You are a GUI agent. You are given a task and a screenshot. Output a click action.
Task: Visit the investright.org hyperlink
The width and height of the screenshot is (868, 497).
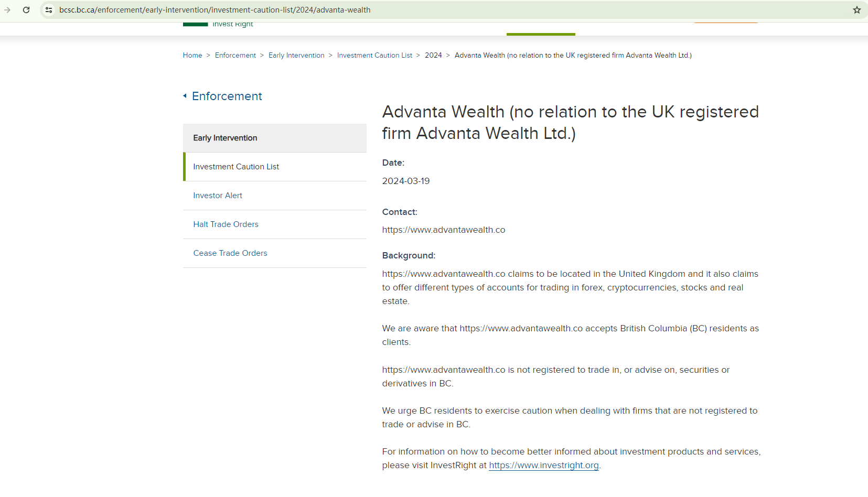tap(544, 466)
